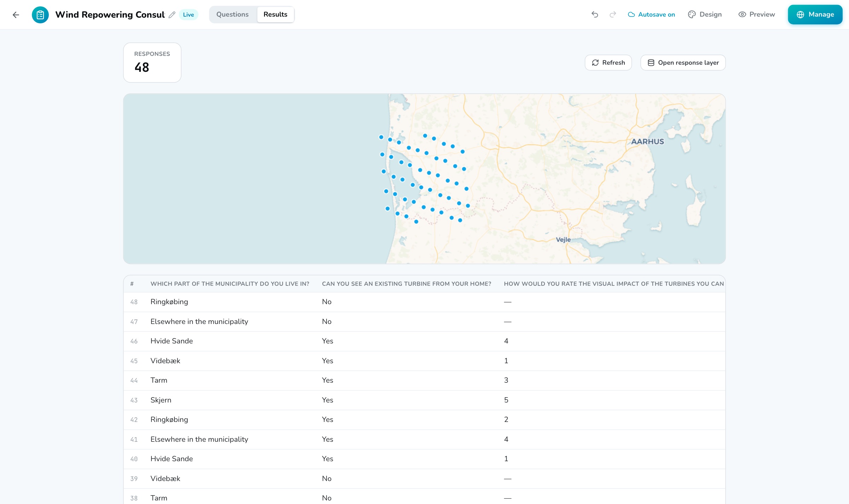This screenshot has width=849, height=504.
Task: Redo the last change
Action: click(613, 15)
